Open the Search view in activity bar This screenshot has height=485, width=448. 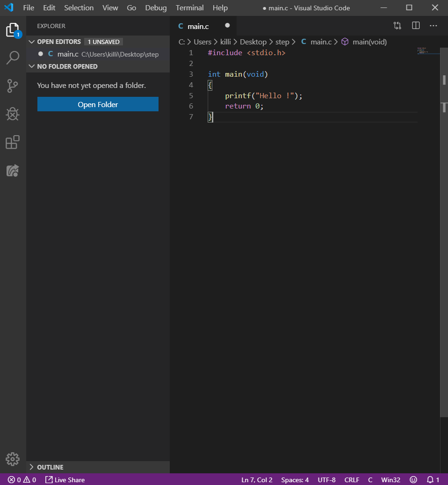click(x=13, y=58)
